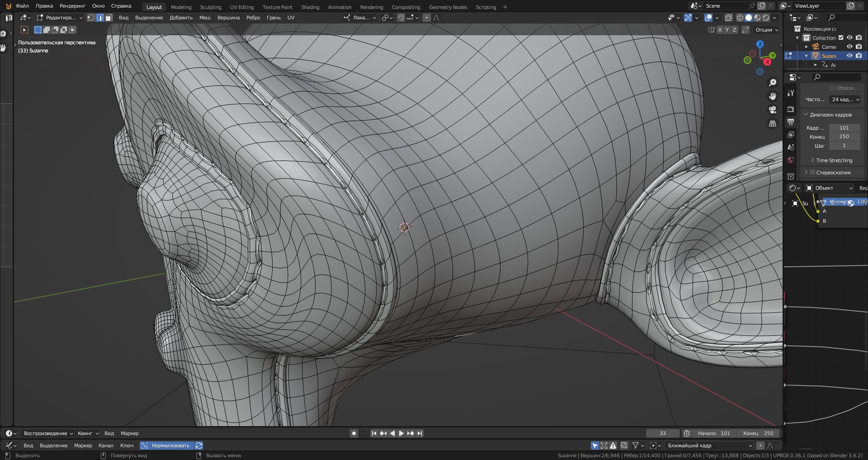The width and height of the screenshot is (868, 460).
Task: Hide Camera object via eye icon
Action: (x=849, y=47)
